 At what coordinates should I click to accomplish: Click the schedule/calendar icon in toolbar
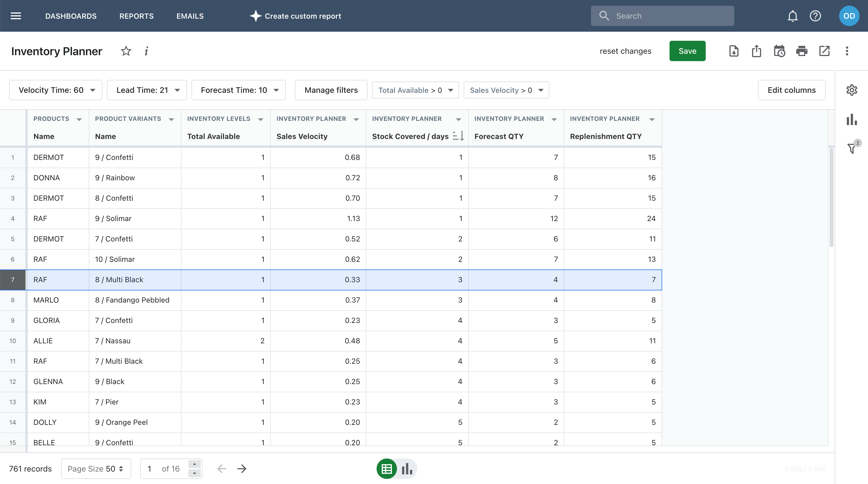click(779, 51)
